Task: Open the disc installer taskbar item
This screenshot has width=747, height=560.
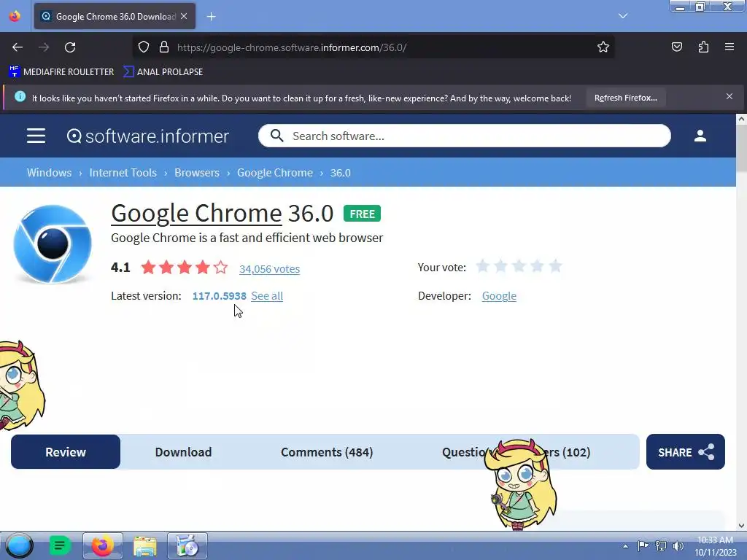Action: [x=187, y=545]
